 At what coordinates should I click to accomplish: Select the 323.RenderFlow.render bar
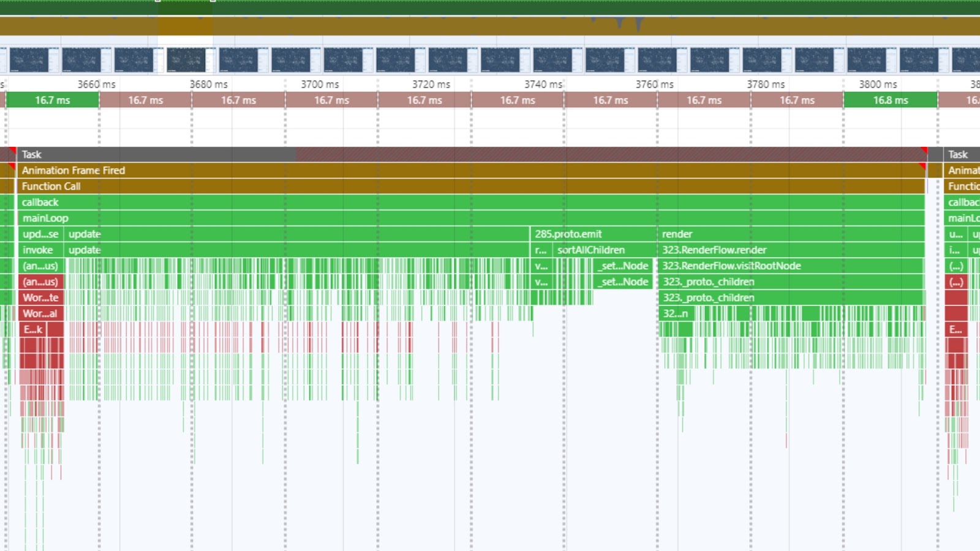pos(791,250)
